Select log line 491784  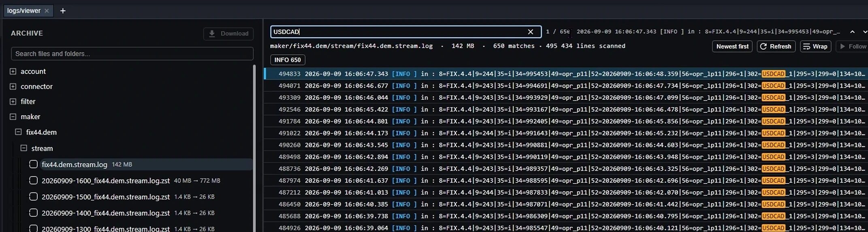[x=566, y=121]
